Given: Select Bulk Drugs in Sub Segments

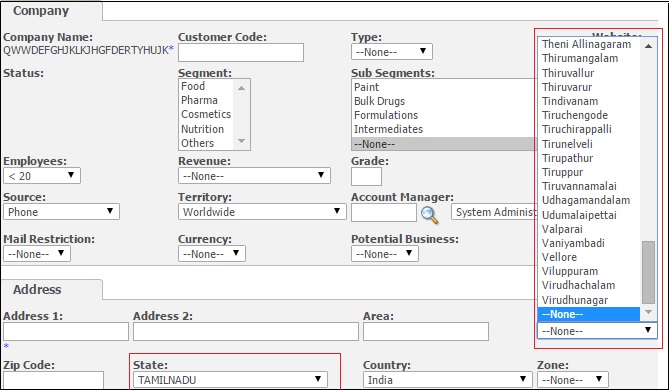Looking at the screenshot, I should [444, 101].
